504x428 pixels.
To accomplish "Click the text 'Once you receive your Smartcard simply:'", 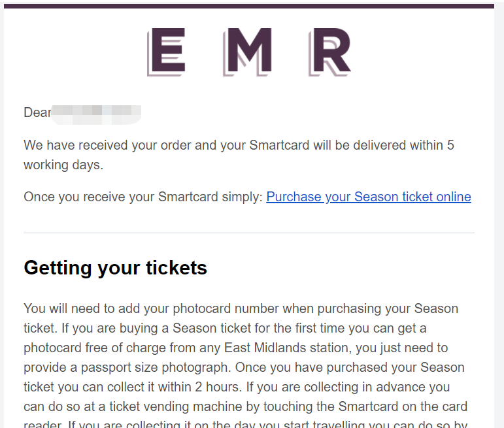I will (143, 197).
